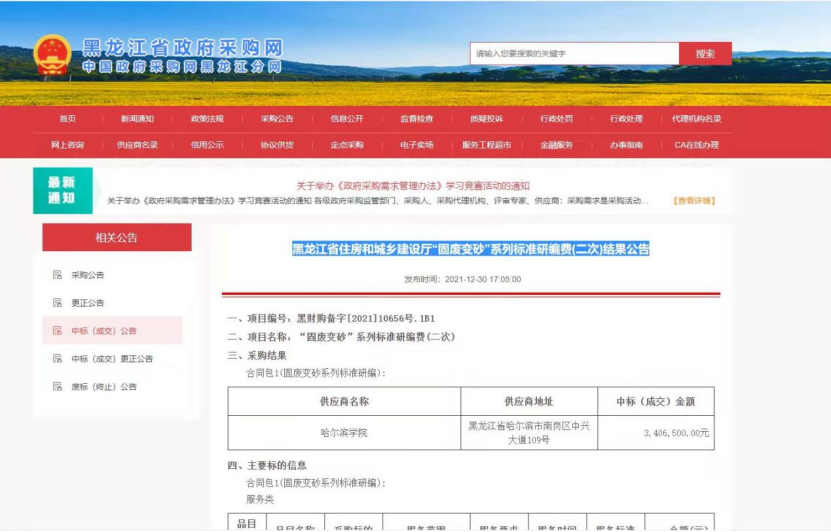
Task: Click the icon beside 废标(终止)公告
Action: click(x=57, y=387)
